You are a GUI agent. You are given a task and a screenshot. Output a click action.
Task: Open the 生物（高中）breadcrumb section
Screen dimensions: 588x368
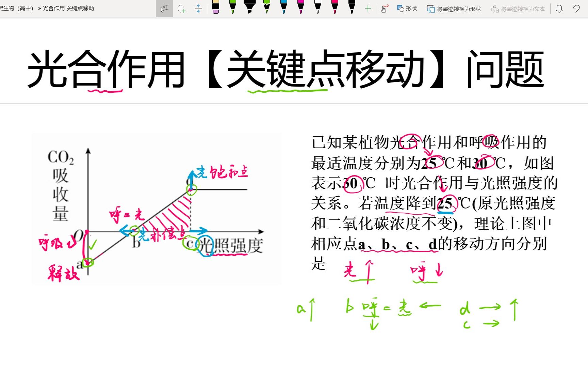17,8
